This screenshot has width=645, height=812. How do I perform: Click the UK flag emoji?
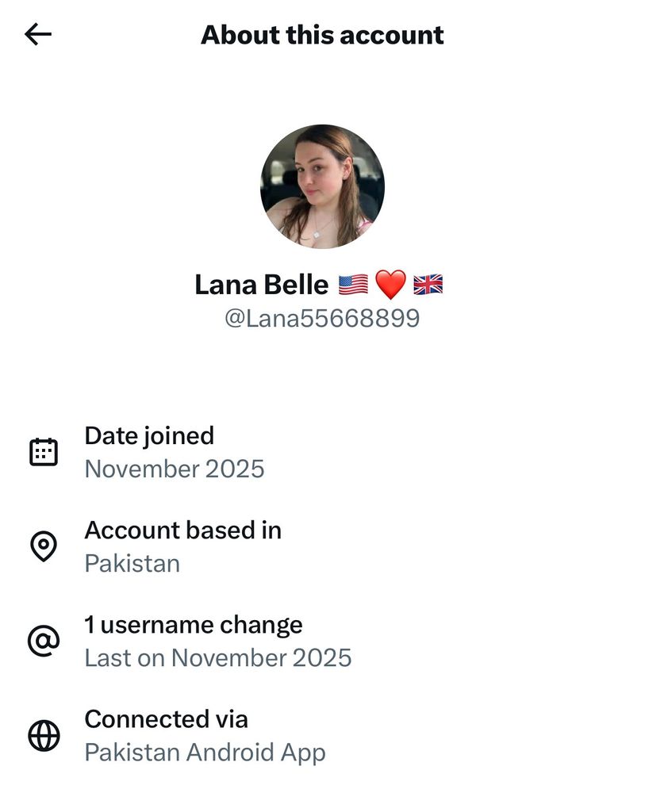(428, 284)
